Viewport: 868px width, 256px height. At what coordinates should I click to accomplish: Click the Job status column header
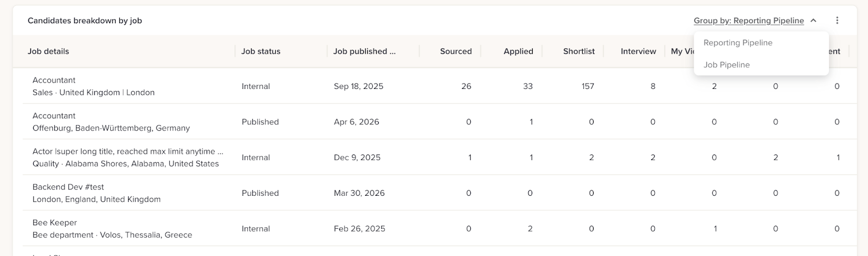click(x=261, y=52)
